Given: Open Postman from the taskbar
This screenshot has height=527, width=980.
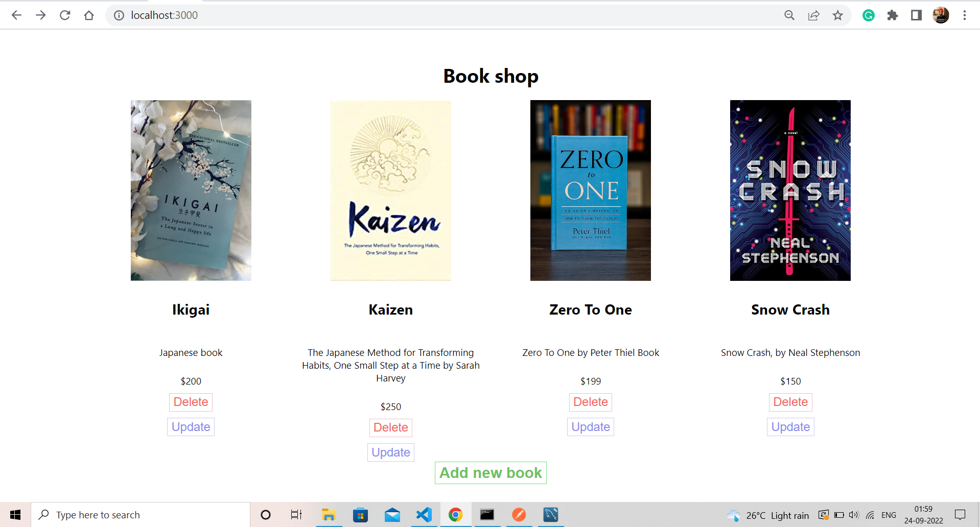Looking at the screenshot, I should click(x=519, y=515).
